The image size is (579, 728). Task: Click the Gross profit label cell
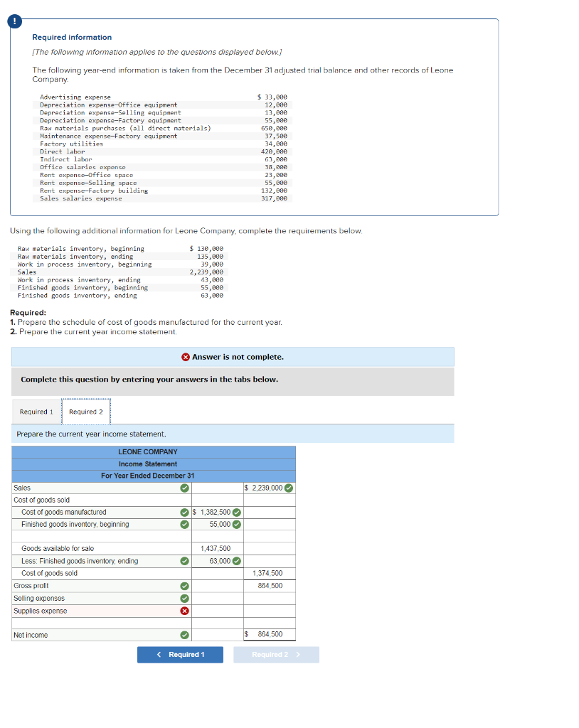click(102, 586)
